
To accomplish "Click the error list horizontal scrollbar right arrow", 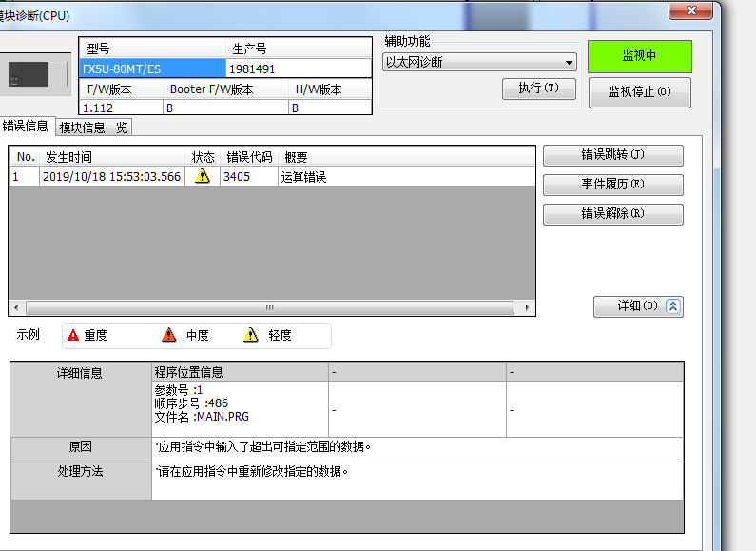I will coord(529,308).
